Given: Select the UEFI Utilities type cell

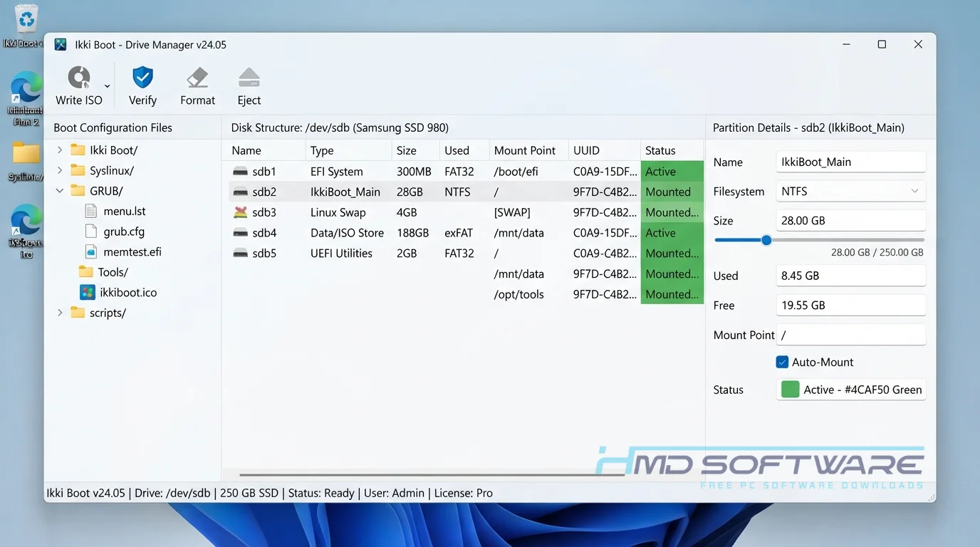Looking at the screenshot, I should 342,253.
